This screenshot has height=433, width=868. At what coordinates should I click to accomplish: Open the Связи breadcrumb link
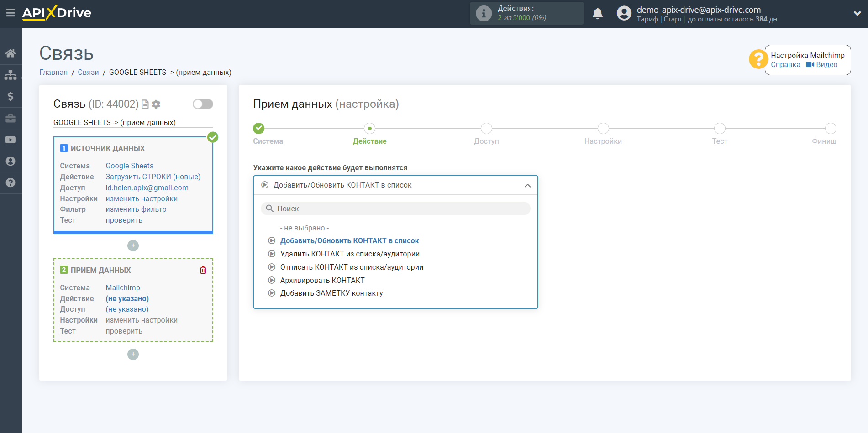tap(88, 72)
